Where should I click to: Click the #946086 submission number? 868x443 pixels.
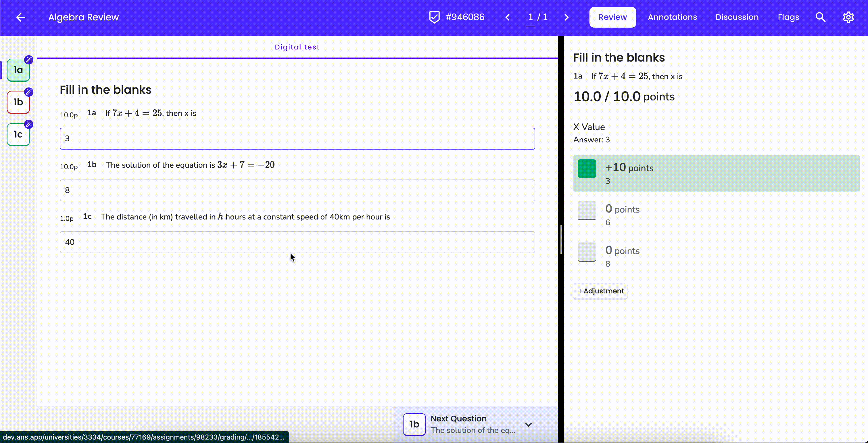click(x=465, y=17)
